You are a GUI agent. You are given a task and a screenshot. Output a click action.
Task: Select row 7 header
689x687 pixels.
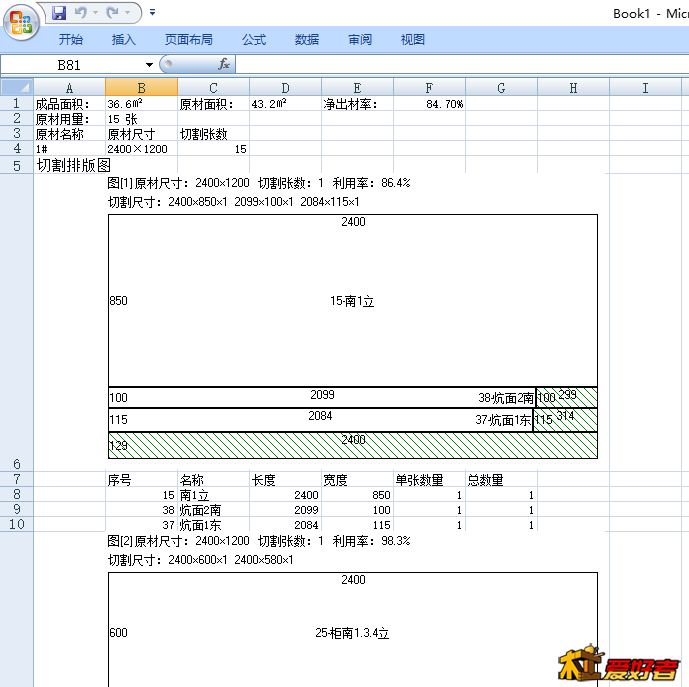17,479
